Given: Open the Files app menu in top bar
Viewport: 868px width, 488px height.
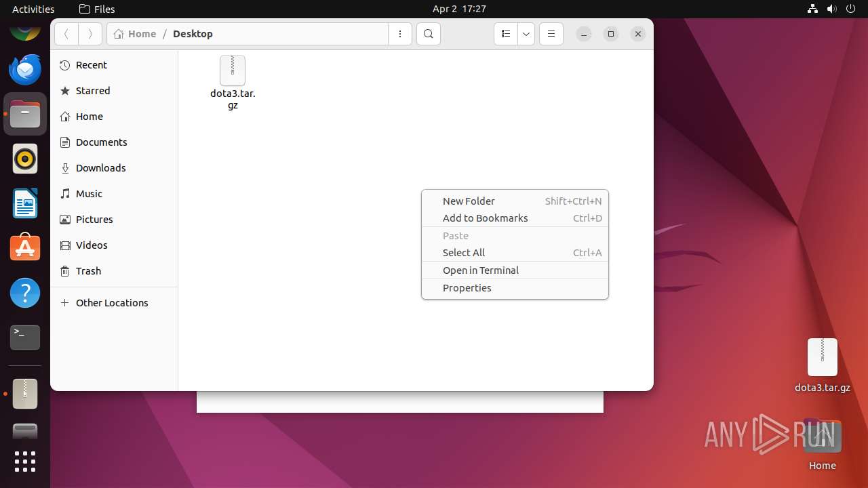Looking at the screenshot, I should pyautogui.click(x=97, y=9).
